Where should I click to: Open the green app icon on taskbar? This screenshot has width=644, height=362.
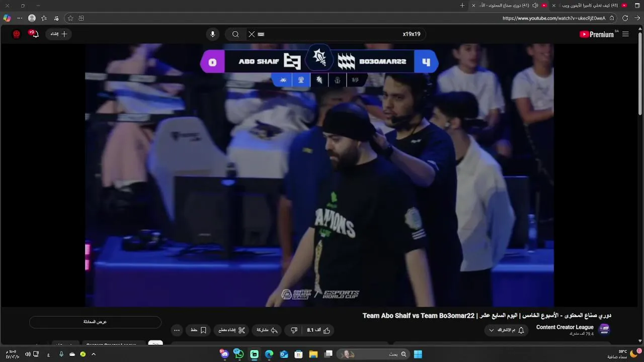(255, 354)
